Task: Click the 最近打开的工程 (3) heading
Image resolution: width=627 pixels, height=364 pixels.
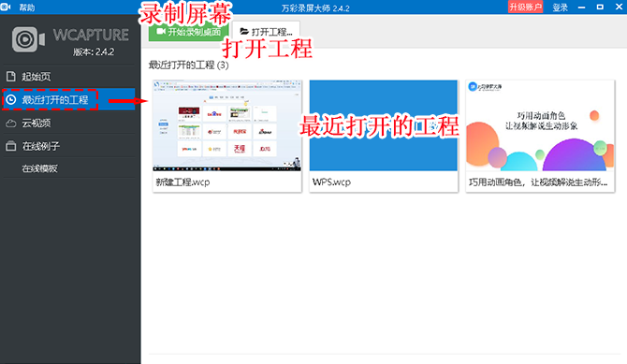Action: tap(189, 65)
